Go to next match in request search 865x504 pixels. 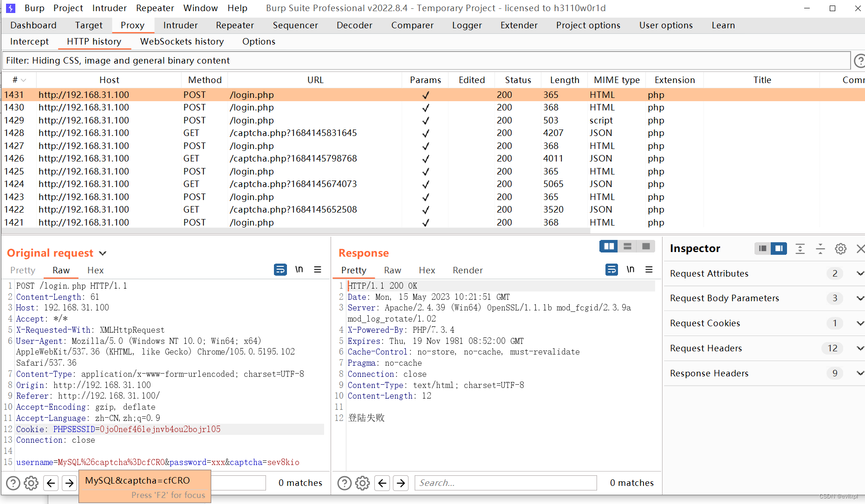click(69, 483)
